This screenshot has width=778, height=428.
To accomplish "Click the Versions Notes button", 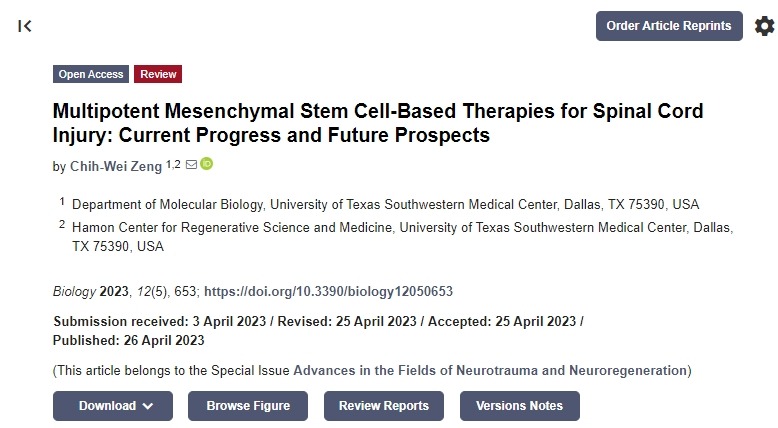I will 519,406.
